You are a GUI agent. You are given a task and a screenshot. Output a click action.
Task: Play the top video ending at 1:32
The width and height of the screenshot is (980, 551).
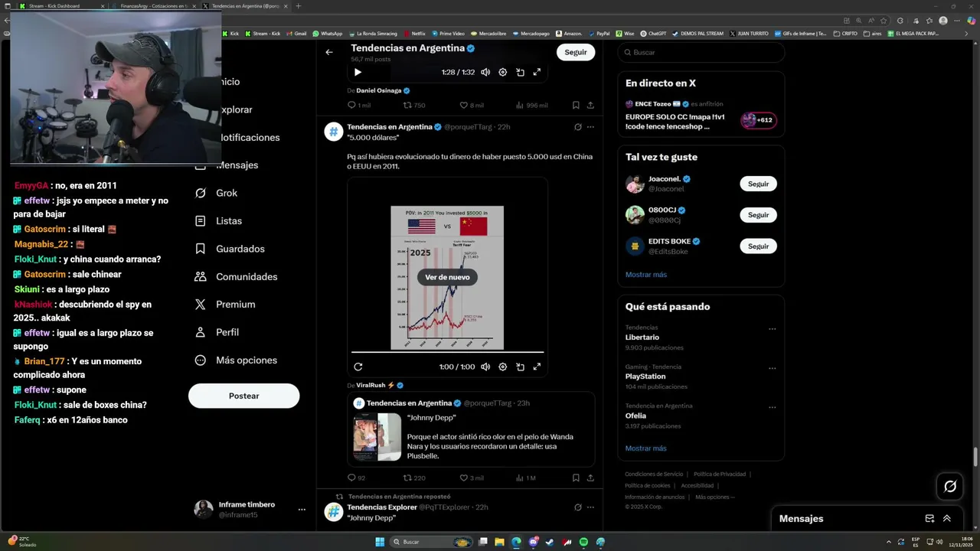click(x=358, y=72)
